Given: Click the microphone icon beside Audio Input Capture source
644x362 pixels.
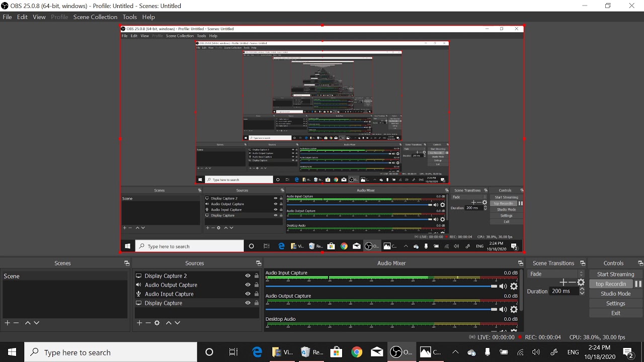Looking at the screenshot, I should (x=139, y=294).
